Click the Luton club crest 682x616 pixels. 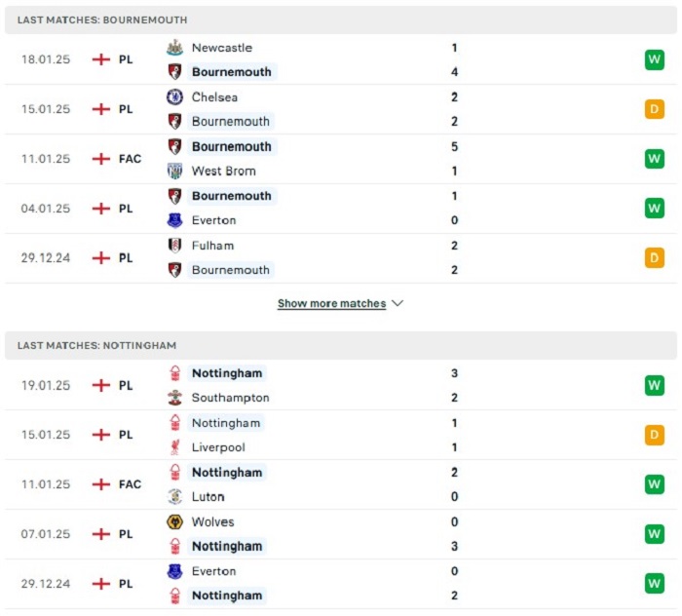pyautogui.click(x=174, y=496)
